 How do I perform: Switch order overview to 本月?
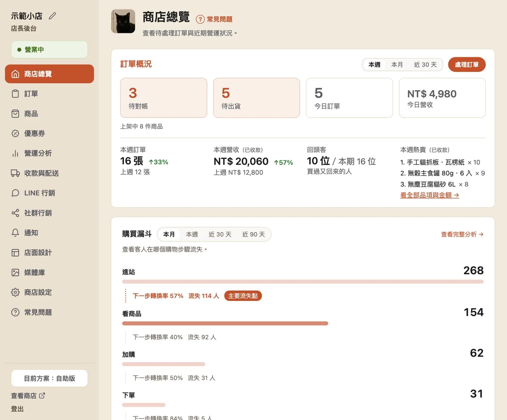click(x=397, y=65)
